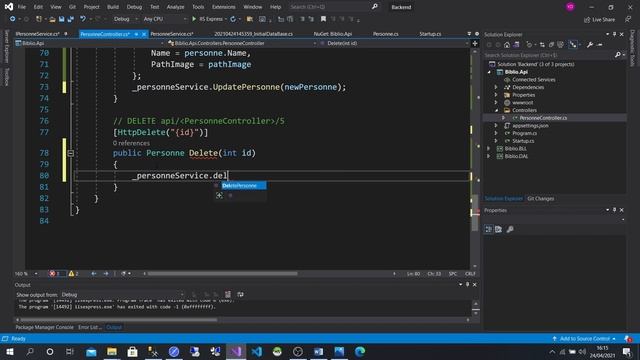
Task: Open the Package Manager Console tab
Action: click(x=44, y=327)
